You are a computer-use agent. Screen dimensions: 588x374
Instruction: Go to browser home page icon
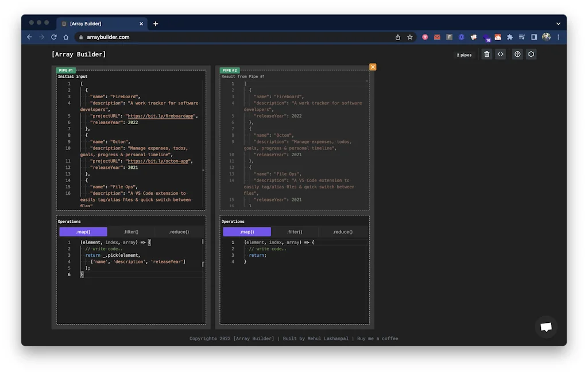(x=66, y=37)
